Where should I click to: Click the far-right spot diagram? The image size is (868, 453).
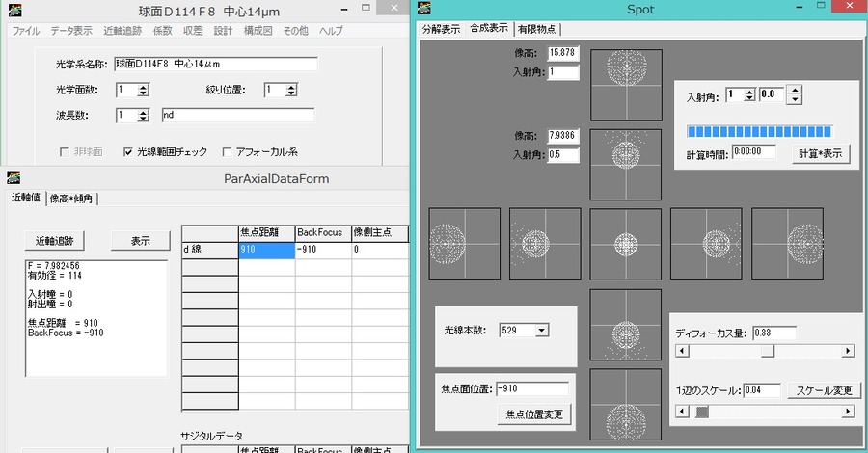pyautogui.click(x=787, y=244)
